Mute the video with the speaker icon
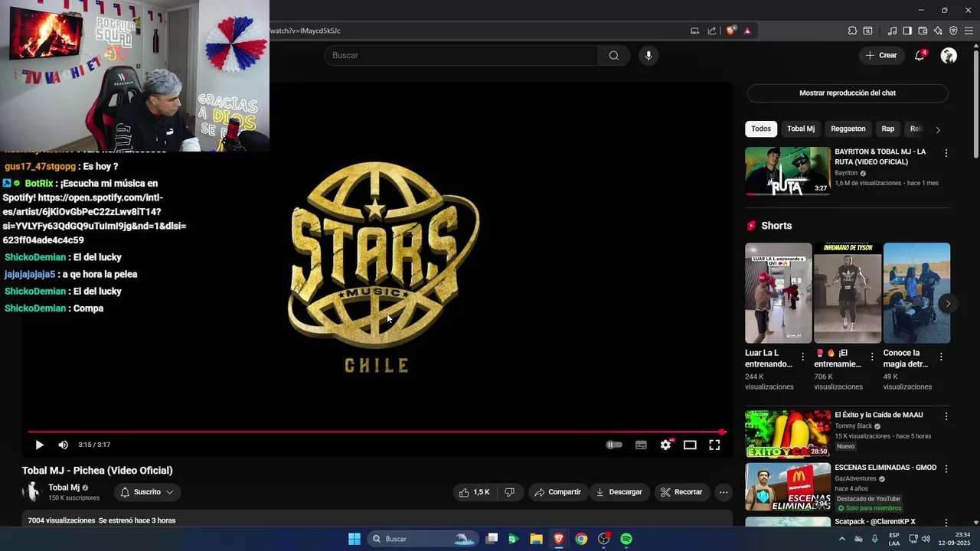 64,445
